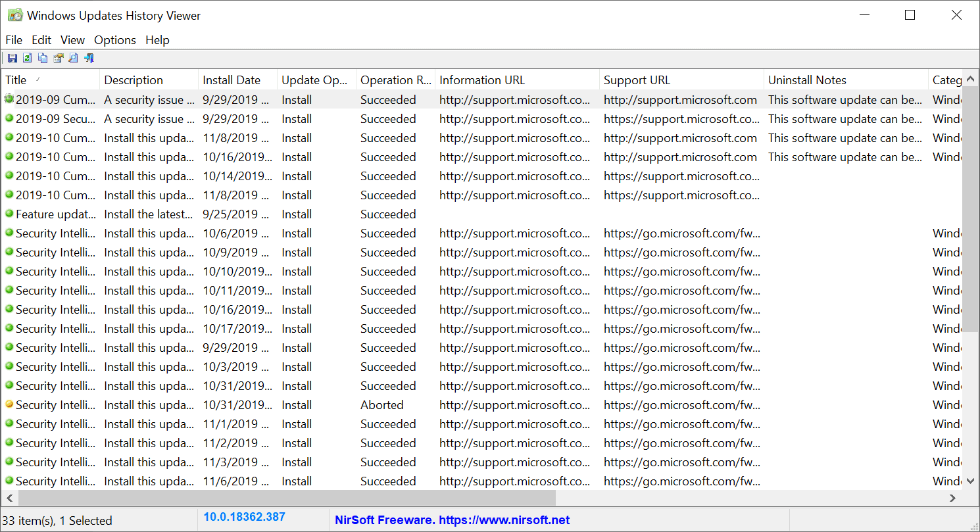Image resolution: width=980 pixels, height=532 pixels.
Task: Click green icon of row installed 10/10/2019
Action: point(9,271)
